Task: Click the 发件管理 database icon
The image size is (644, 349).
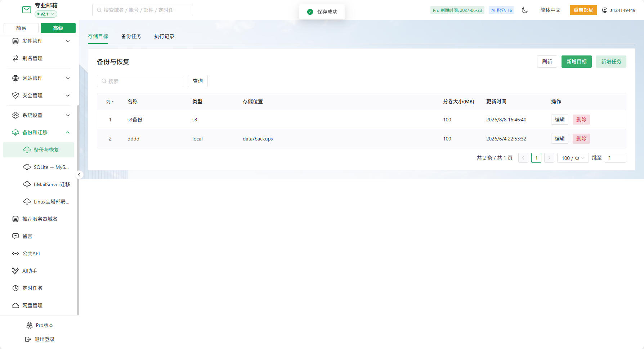Action: [15, 41]
